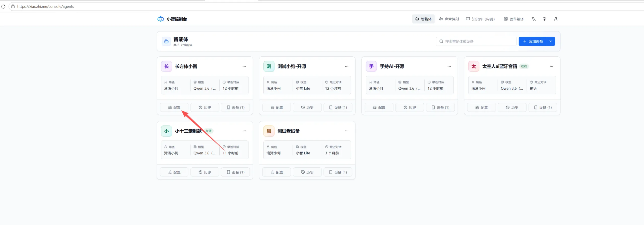This screenshot has width=644, height=225.
Task: Click the 小 avatar icon of 小十三定制款
Action: [x=166, y=131]
